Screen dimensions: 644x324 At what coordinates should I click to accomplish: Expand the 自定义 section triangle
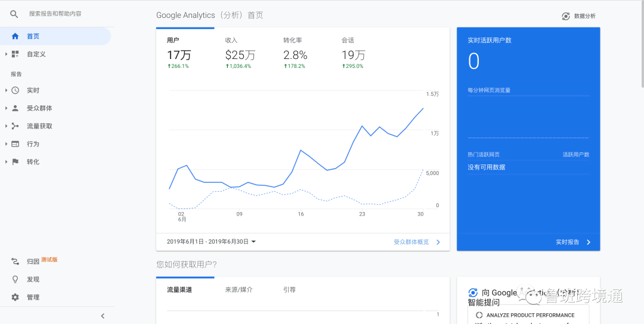coord(6,54)
